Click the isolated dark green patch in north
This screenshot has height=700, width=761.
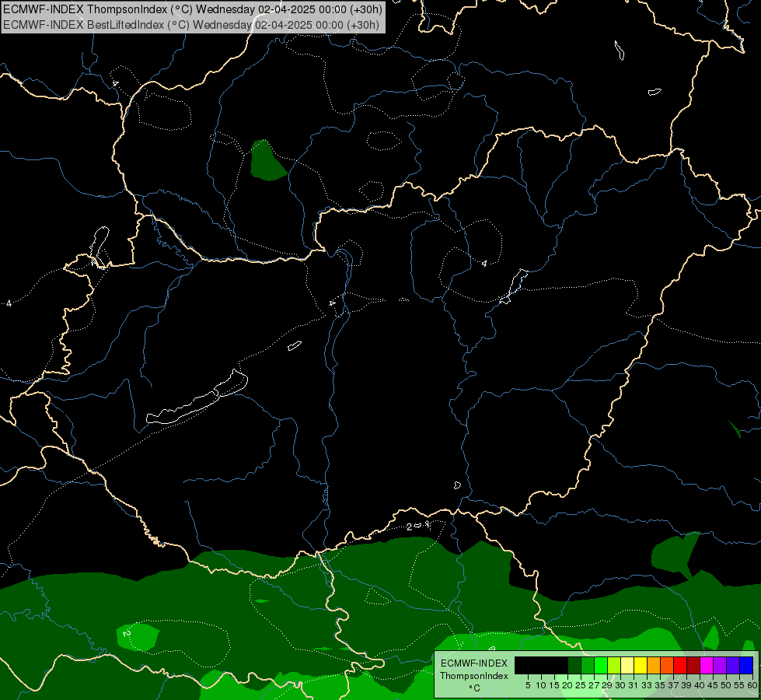[x=267, y=160]
